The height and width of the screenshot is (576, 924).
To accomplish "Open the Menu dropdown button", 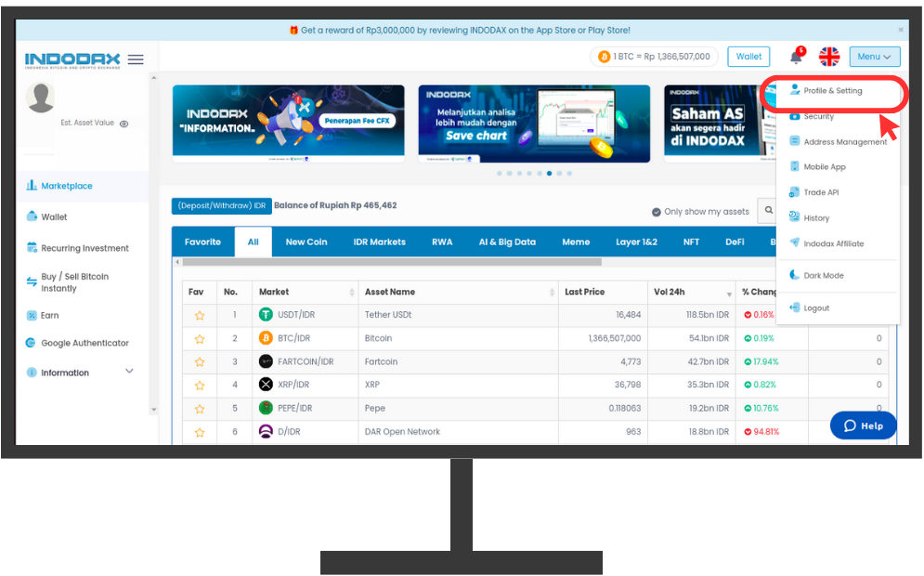I will pos(875,57).
